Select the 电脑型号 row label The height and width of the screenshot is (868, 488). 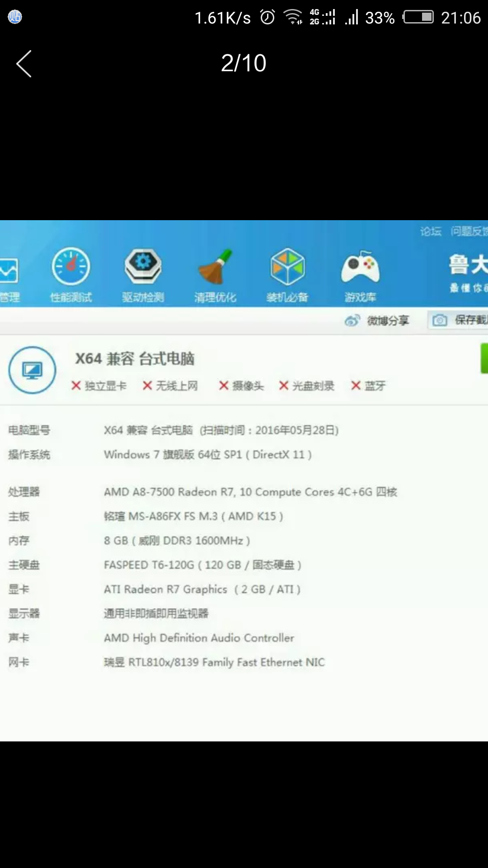(x=29, y=430)
